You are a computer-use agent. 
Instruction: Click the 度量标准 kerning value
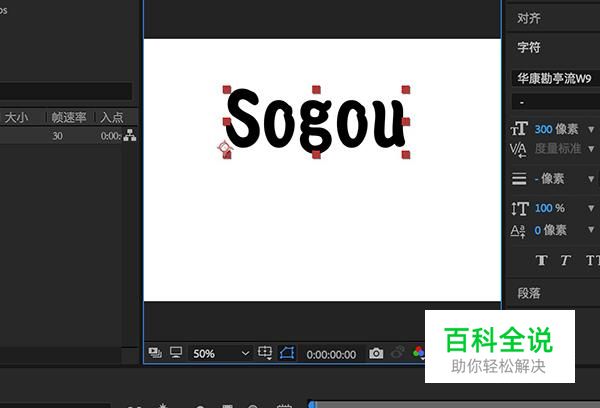[558, 149]
